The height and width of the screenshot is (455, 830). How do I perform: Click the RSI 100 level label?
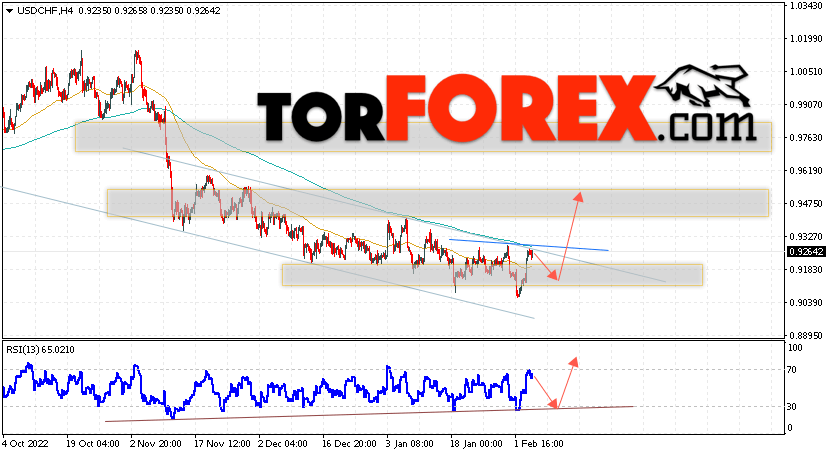[x=795, y=348]
